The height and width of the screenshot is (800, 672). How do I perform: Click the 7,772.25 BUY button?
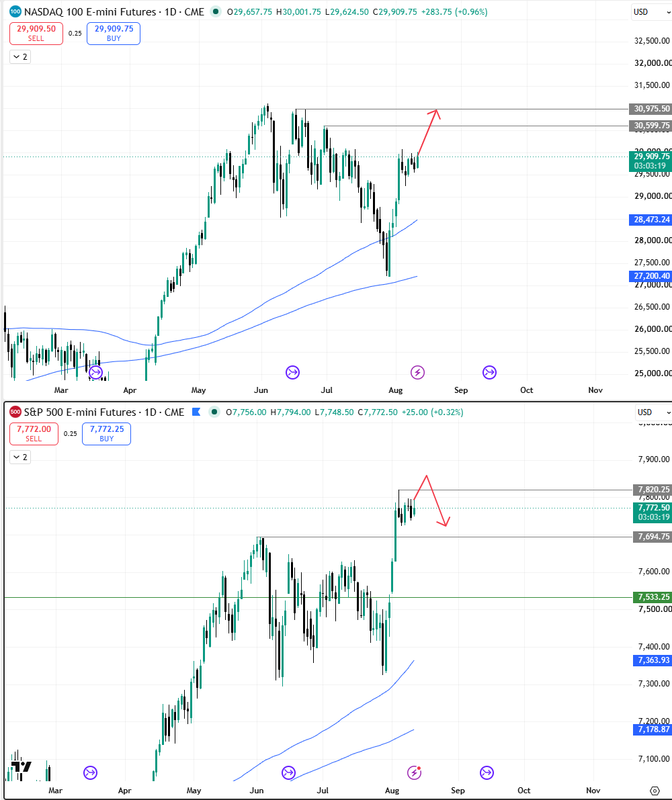click(x=107, y=434)
